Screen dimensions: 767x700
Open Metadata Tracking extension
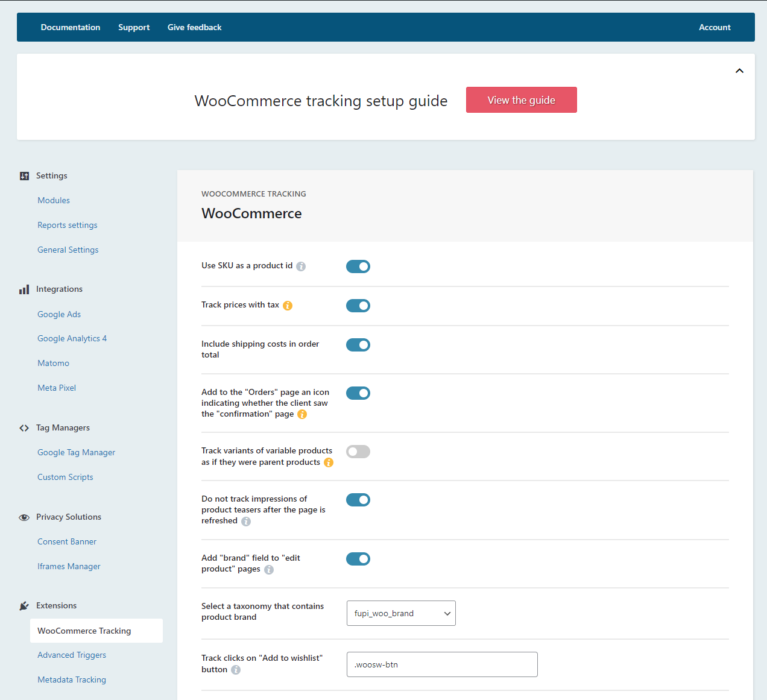[72, 680]
